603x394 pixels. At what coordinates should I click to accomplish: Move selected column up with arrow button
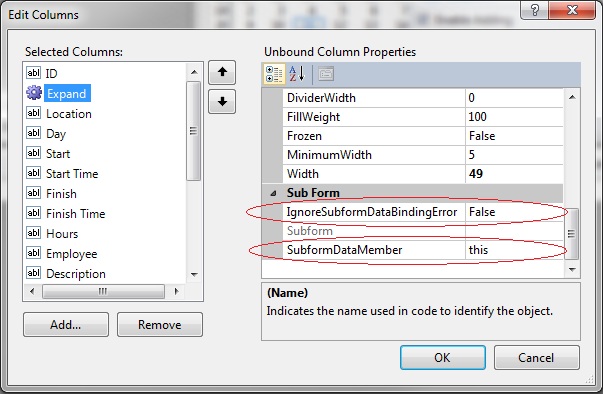(x=222, y=72)
